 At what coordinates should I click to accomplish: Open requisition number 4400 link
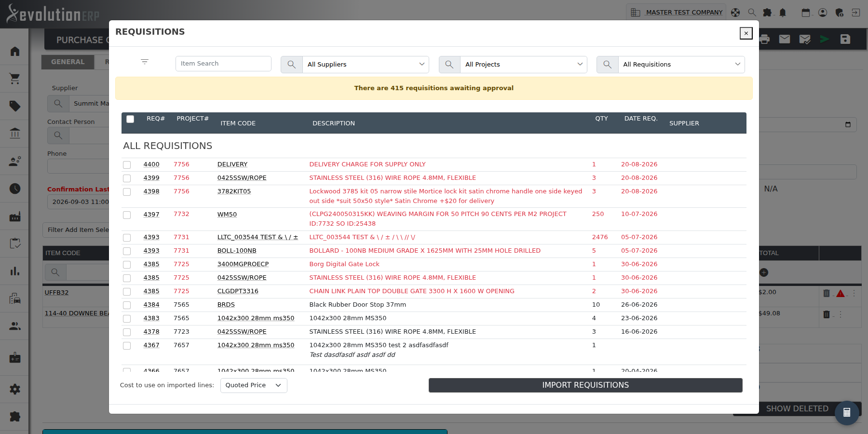click(151, 164)
